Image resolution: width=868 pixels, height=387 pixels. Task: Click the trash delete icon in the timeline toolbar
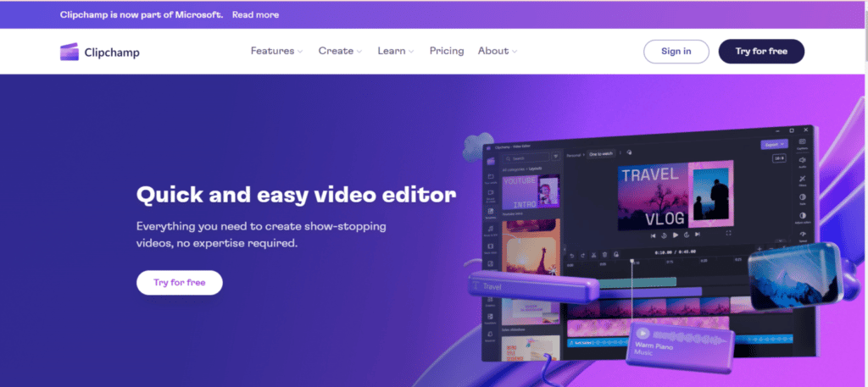604,254
